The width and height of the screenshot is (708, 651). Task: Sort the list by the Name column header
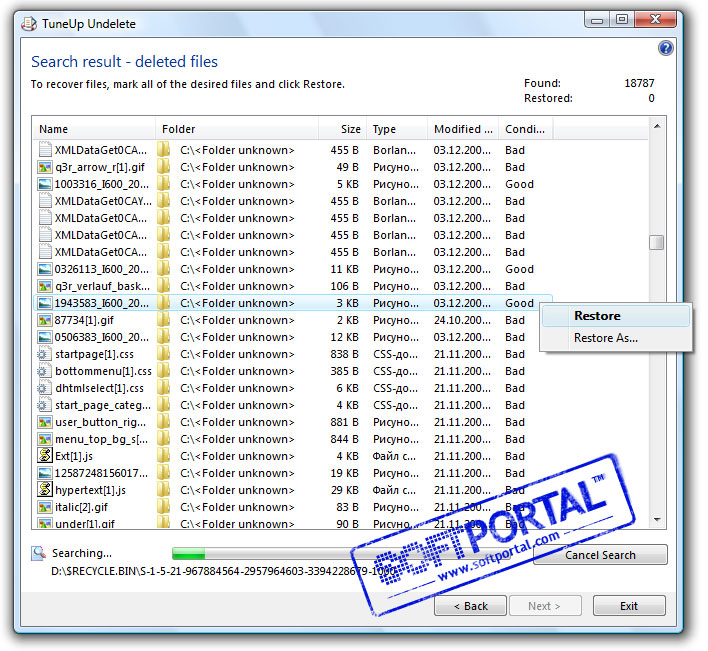pyautogui.click(x=94, y=129)
